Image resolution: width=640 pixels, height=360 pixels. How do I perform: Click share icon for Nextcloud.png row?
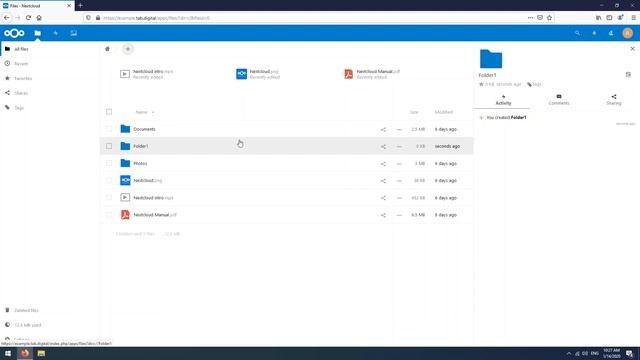(x=383, y=181)
